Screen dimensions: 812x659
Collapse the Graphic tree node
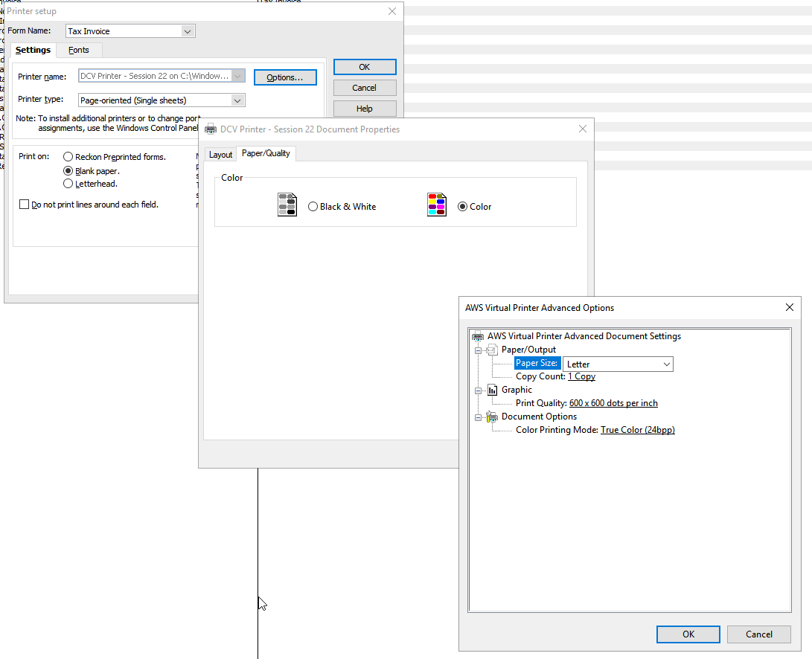tap(479, 390)
